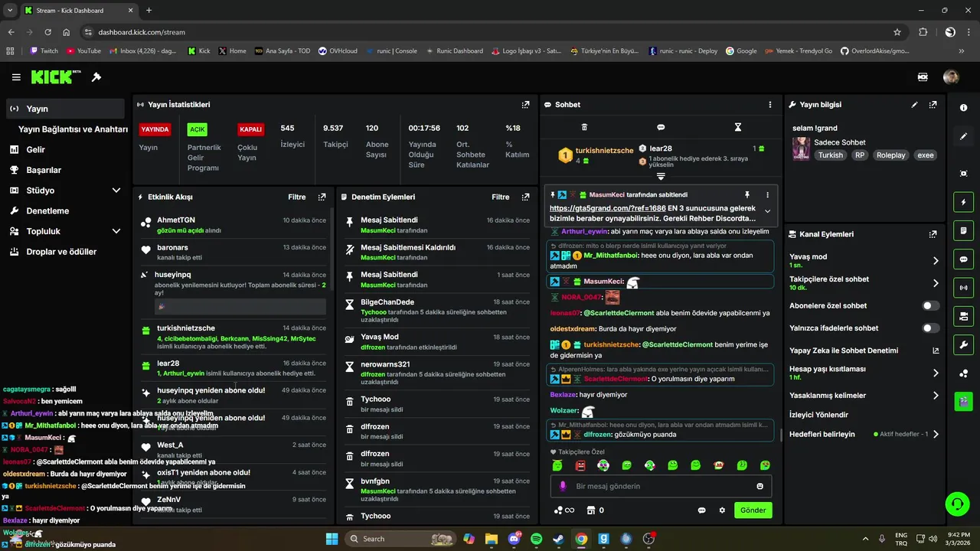This screenshot has width=980, height=551.
Task: Click the broadcast signal icon in the right sidebar
Action: point(963,288)
